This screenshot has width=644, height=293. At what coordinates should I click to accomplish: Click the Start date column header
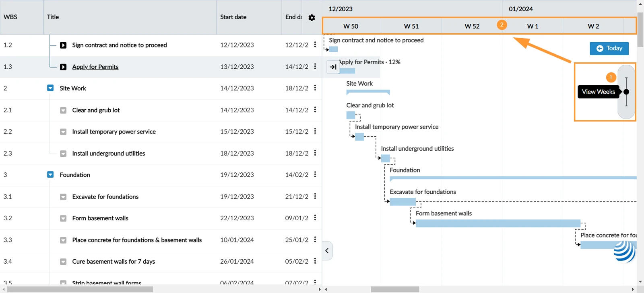(233, 17)
